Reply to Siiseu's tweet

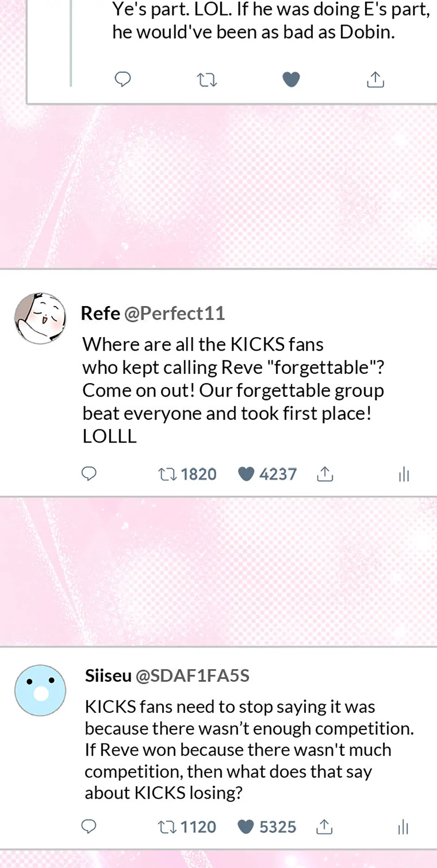[x=89, y=827]
